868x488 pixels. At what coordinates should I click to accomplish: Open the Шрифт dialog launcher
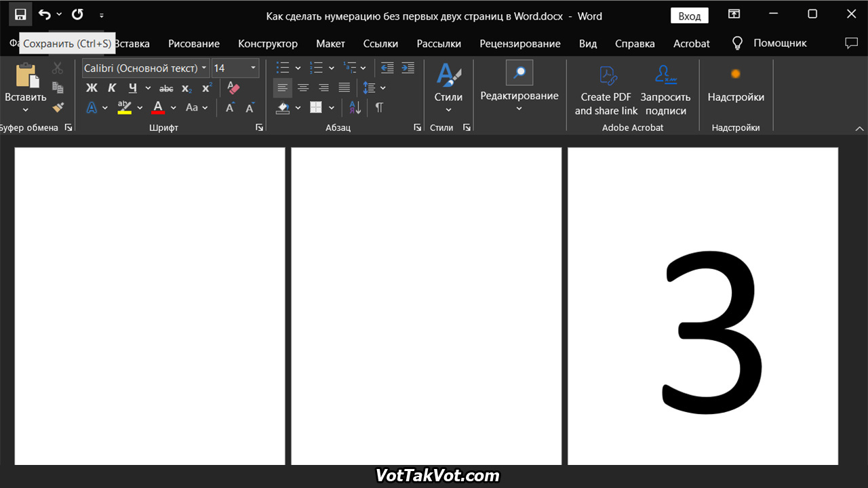(x=259, y=127)
